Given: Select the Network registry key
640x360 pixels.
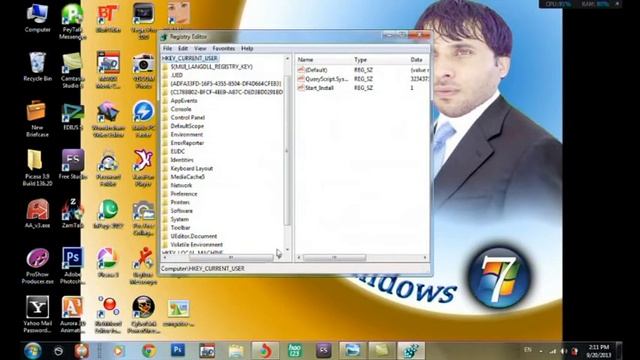Looking at the screenshot, I should coord(181,185).
